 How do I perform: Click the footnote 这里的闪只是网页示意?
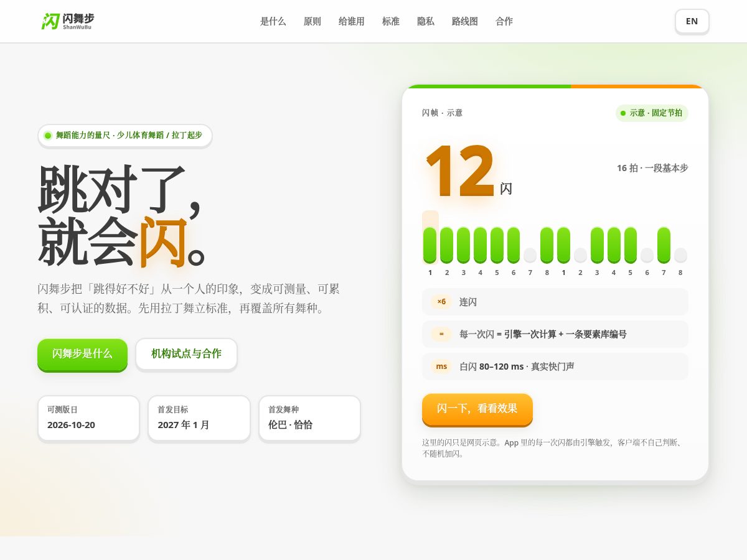click(552, 448)
